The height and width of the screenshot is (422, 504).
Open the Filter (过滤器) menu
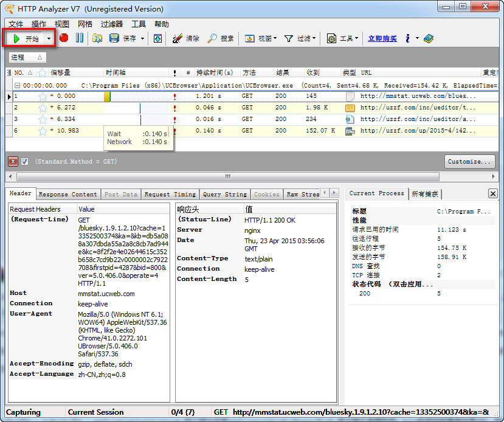pyautogui.click(x=111, y=24)
